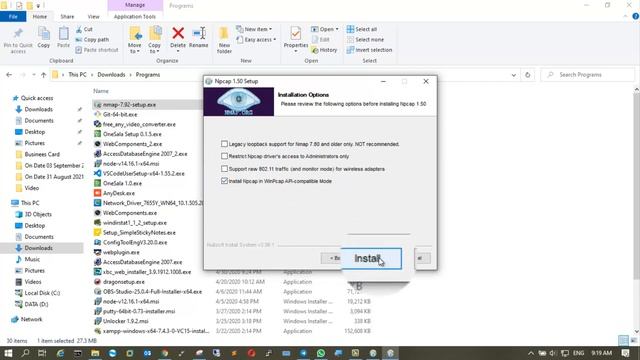
Task: Open recent locations dropdown arrow
Action: (x=34, y=75)
